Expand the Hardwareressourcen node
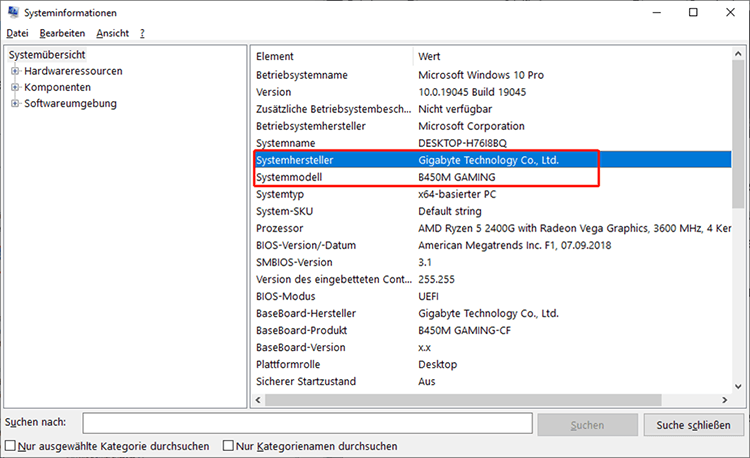The width and height of the screenshot is (750, 458). 15,71
